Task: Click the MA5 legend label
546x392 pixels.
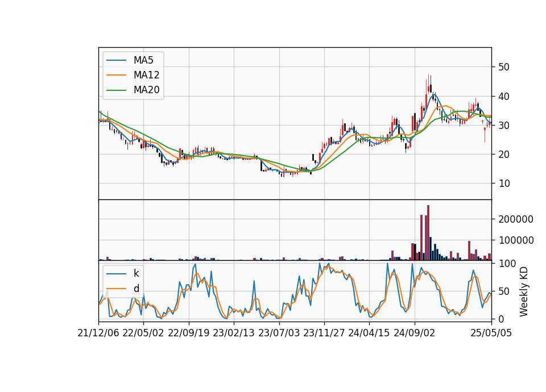Action: click(143, 60)
